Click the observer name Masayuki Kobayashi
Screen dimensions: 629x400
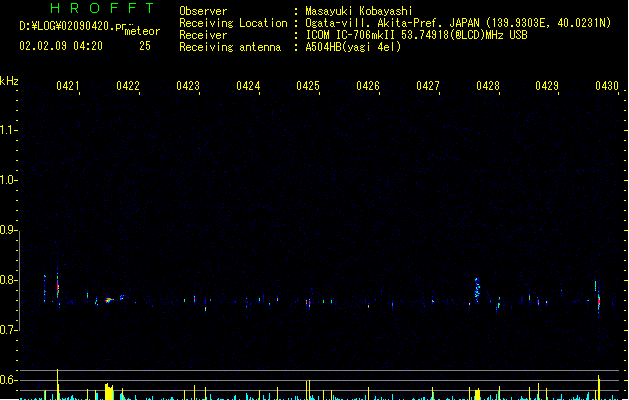[359, 11]
